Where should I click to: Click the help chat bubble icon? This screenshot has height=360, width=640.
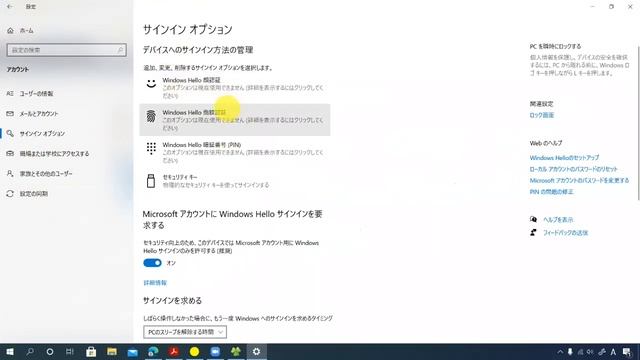[x=533, y=220]
